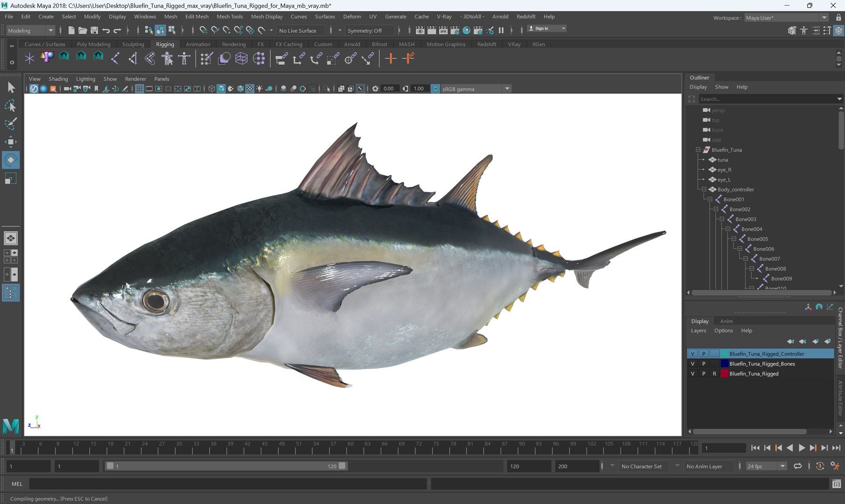
Task: Click the Sign In button
Action: (546, 28)
